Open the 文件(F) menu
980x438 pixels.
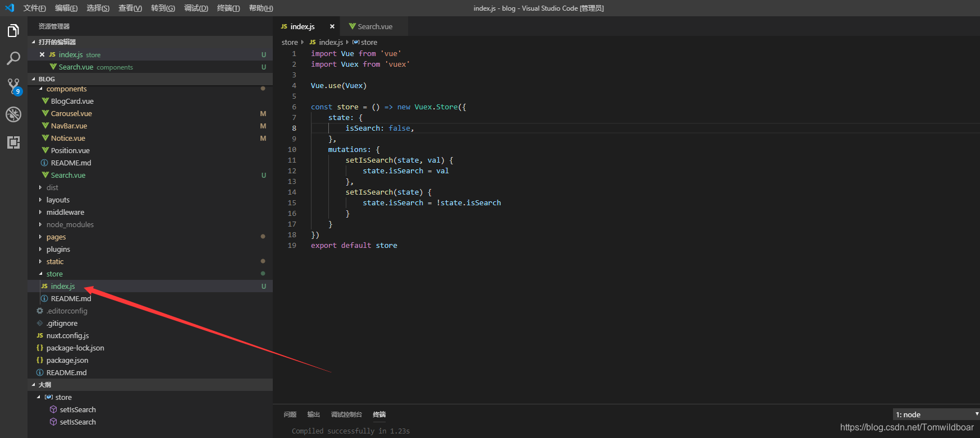[x=35, y=8]
